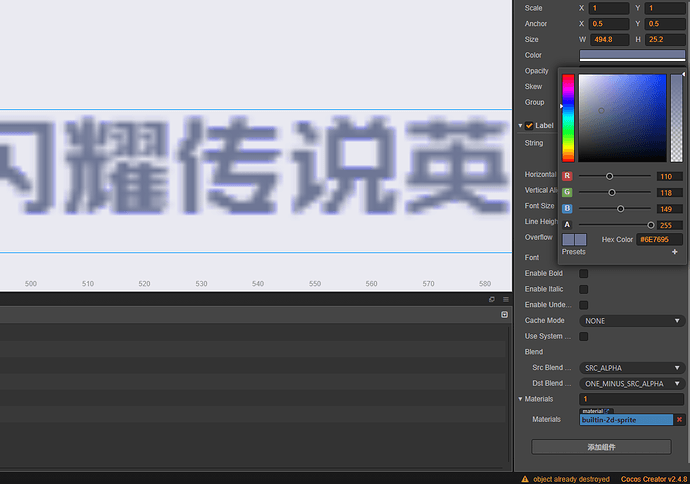Click the node Color swatch bar
Screen dimensions: 690x484
(632, 55)
